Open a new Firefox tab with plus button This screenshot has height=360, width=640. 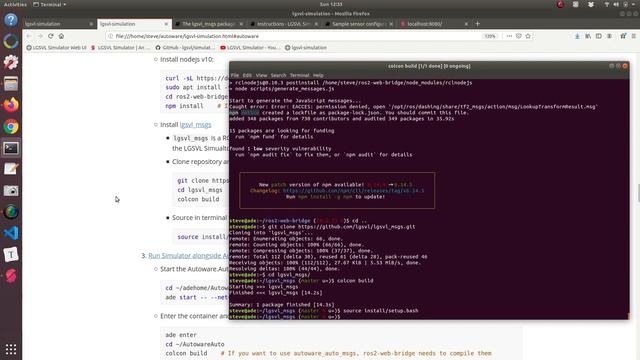click(x=477, y=24)
